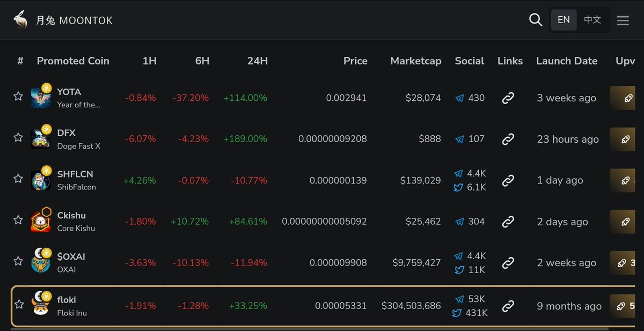
Task: Switch language to EN
Action: (x=563, y=20)
